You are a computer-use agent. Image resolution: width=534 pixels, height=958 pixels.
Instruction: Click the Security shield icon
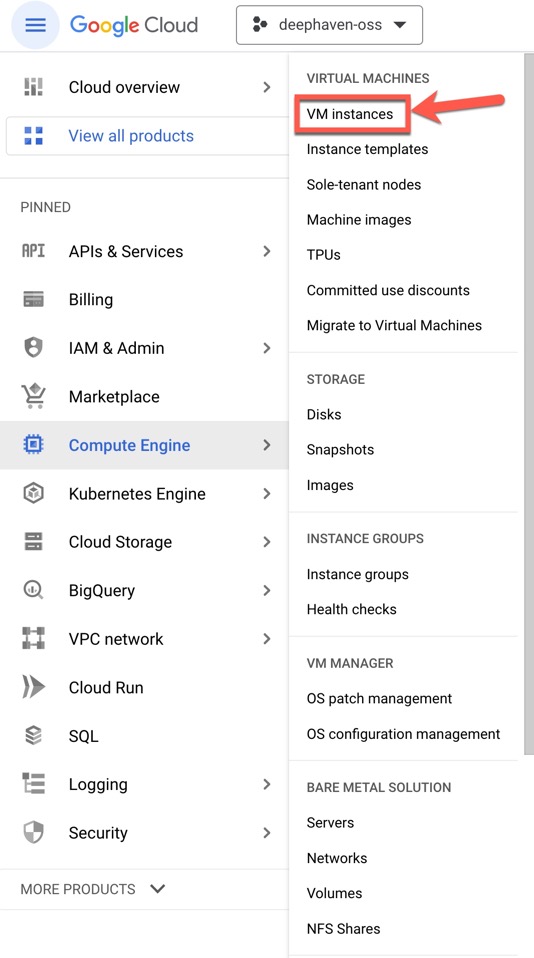(34, 832)
